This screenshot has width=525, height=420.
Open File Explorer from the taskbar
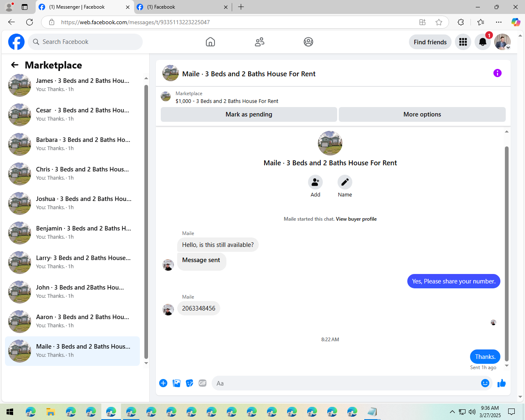click(x=50, y=412)
